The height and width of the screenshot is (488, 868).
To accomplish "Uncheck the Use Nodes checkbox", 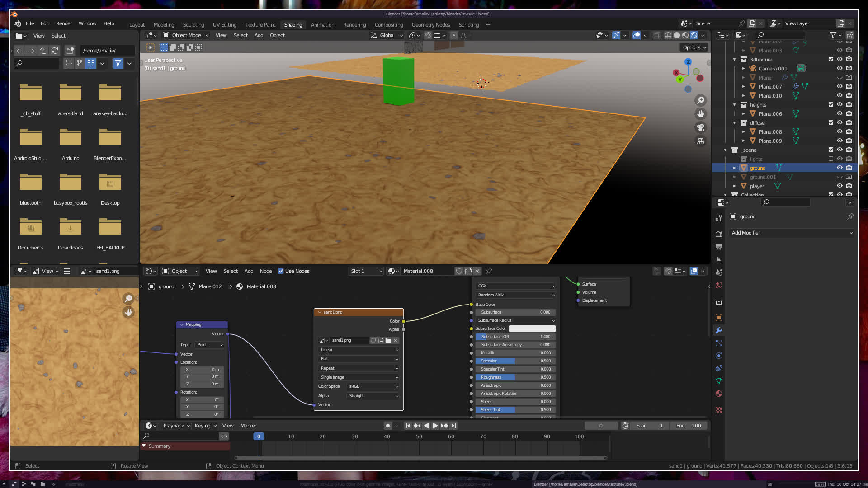I will (281, 271).
